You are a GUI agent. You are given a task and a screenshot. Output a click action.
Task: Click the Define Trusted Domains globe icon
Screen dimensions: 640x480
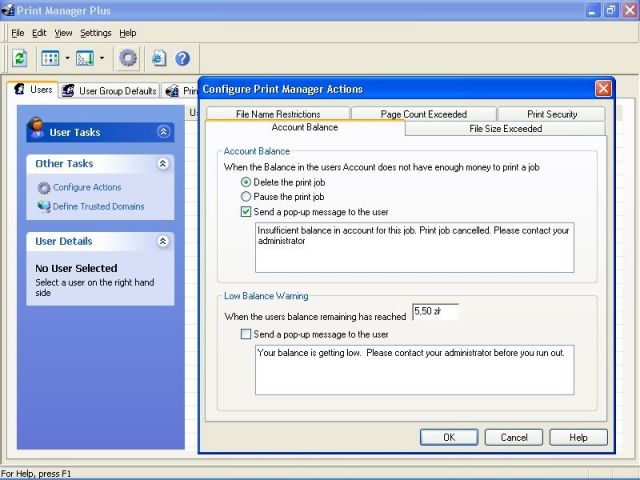[44, 207]
